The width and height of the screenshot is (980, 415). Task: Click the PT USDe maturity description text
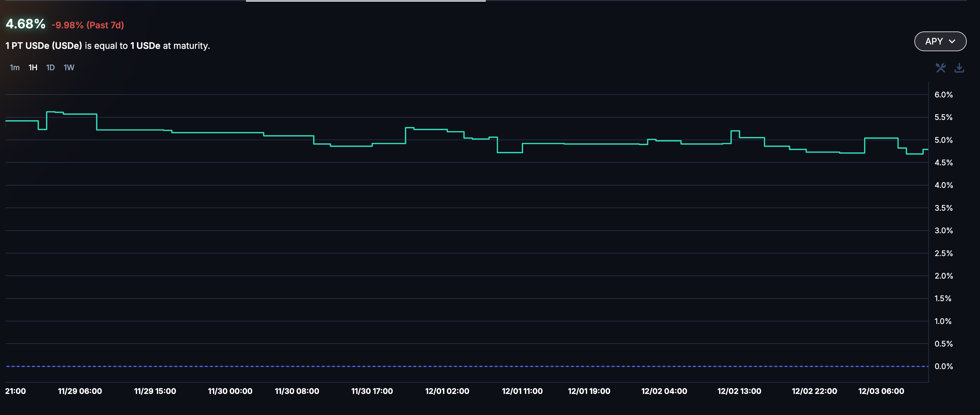pyautogui.click(x=108, y=46)
